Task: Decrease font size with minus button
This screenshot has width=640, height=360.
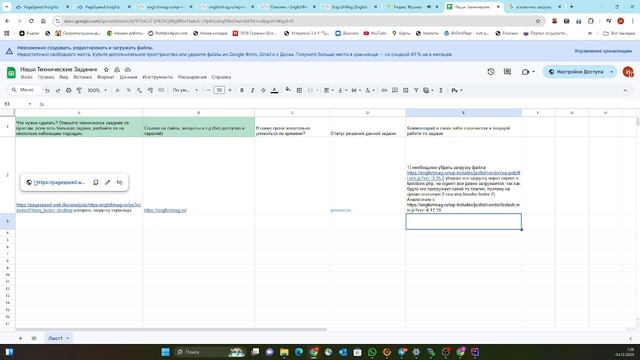Action: (x=209, y=90)
